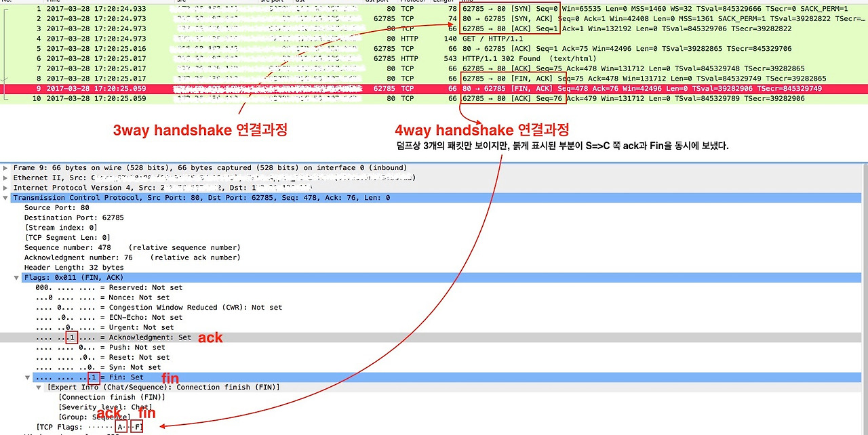Screen dimensions: 868x435
Task: Select packet 3, the ACK Seq=1 Ack=1 row
Action: [434, 29]
